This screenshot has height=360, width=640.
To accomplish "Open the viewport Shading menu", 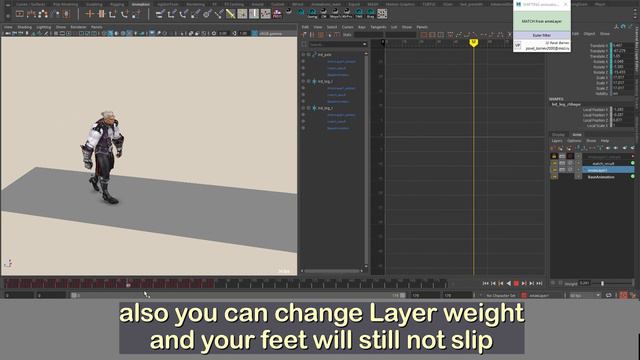I will (24, 27).
